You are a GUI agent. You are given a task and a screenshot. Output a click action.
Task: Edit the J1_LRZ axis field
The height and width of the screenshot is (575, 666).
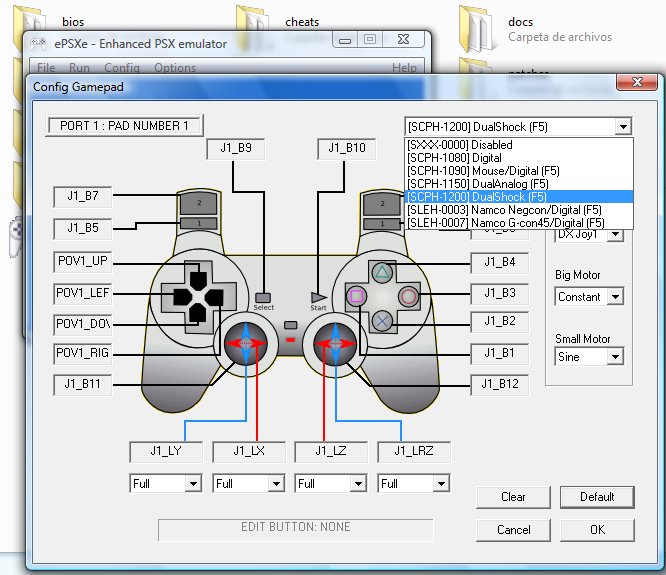[x=414, y=452]
